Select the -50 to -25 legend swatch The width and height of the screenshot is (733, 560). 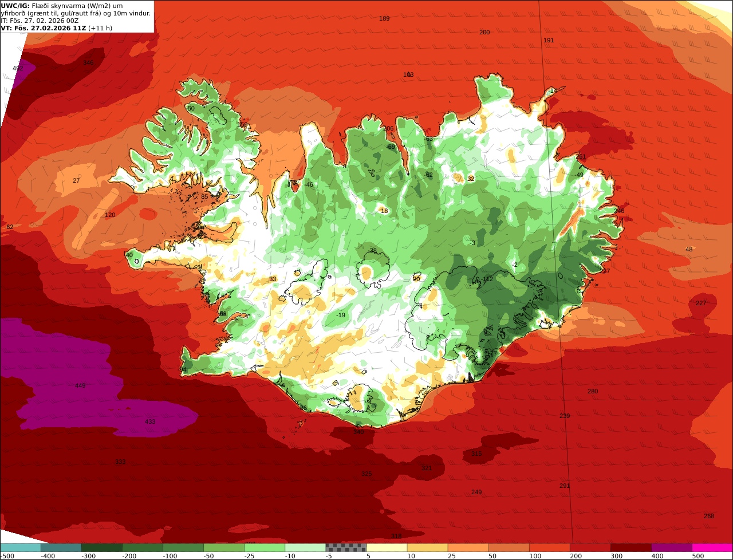pos(224,547)
